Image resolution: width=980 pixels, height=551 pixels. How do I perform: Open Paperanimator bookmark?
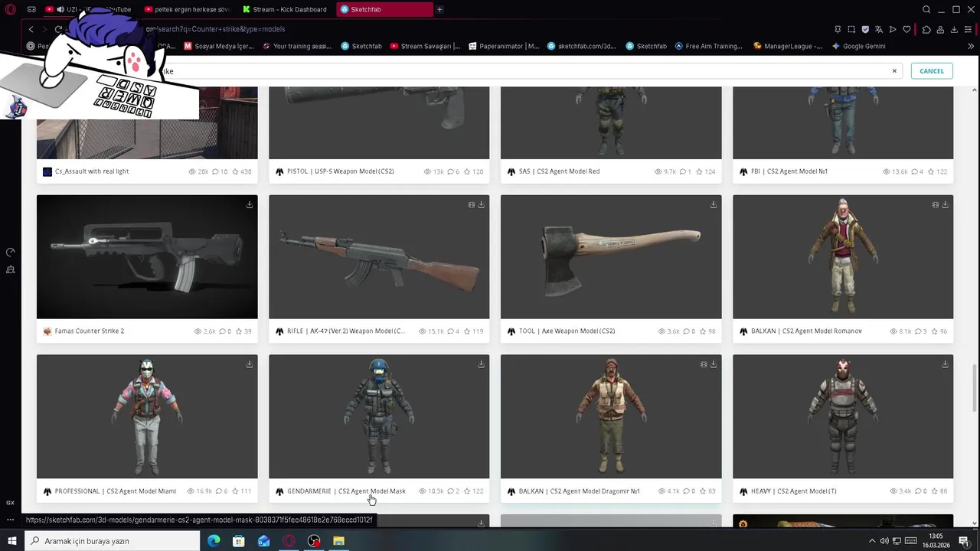(504, 46)
